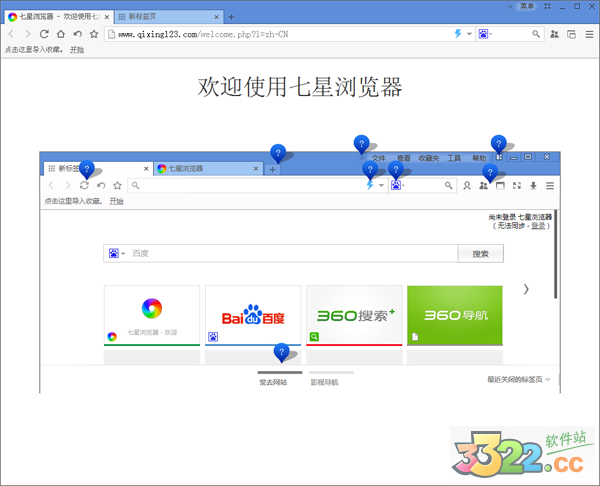Screen dimensions: 600x486
Task: Open a new tab with the plus button
Action: click(231, 17)
